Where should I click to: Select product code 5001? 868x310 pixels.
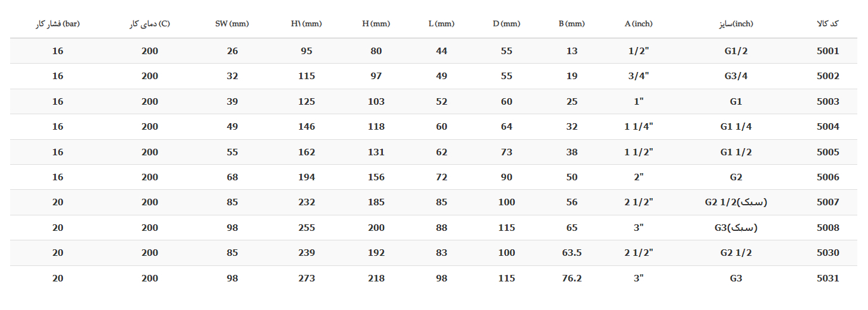pyautogui.click(x=828, y=51)
